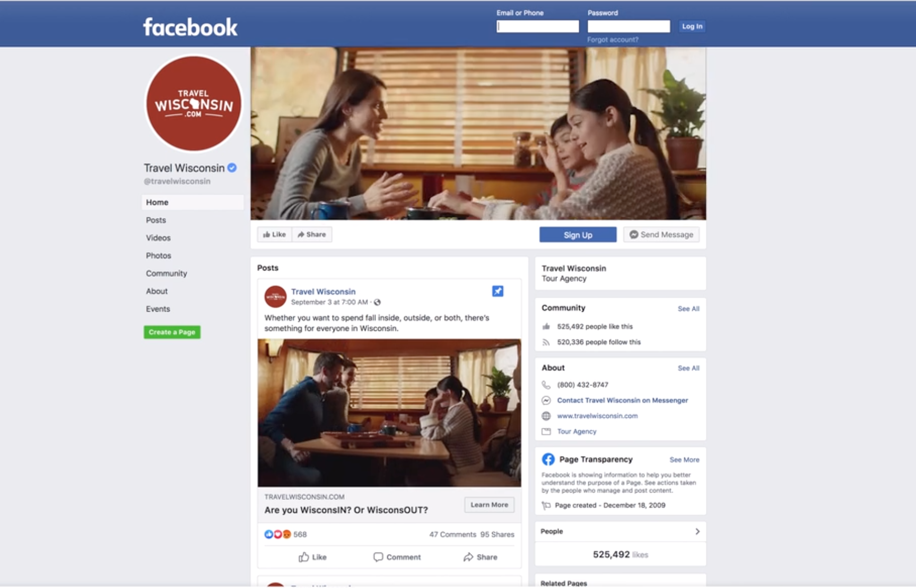Share the page using button under cover
This screenshot has width=916, height=588.
(x=312, y=234)
